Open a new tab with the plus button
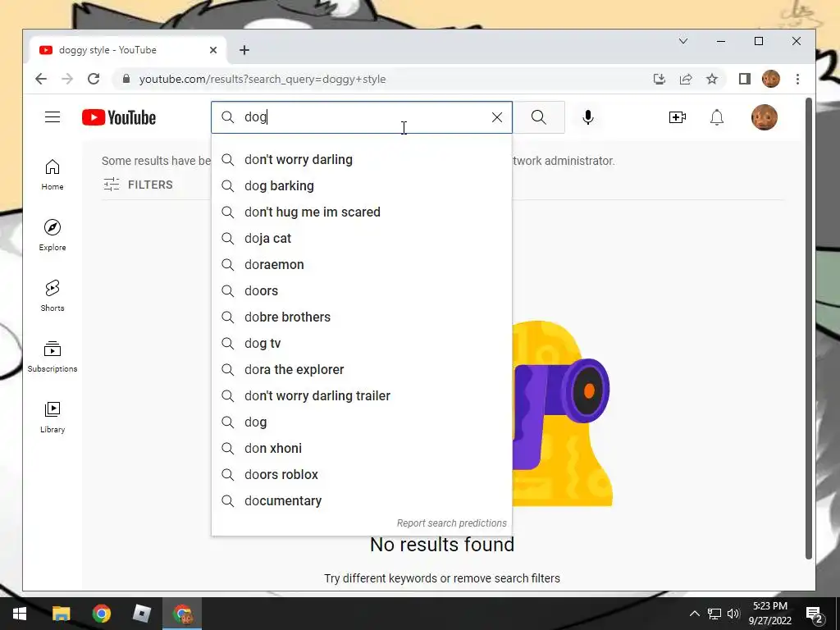Image resolution: width=840 pixels, height=630 pixels. click(244, 50)
